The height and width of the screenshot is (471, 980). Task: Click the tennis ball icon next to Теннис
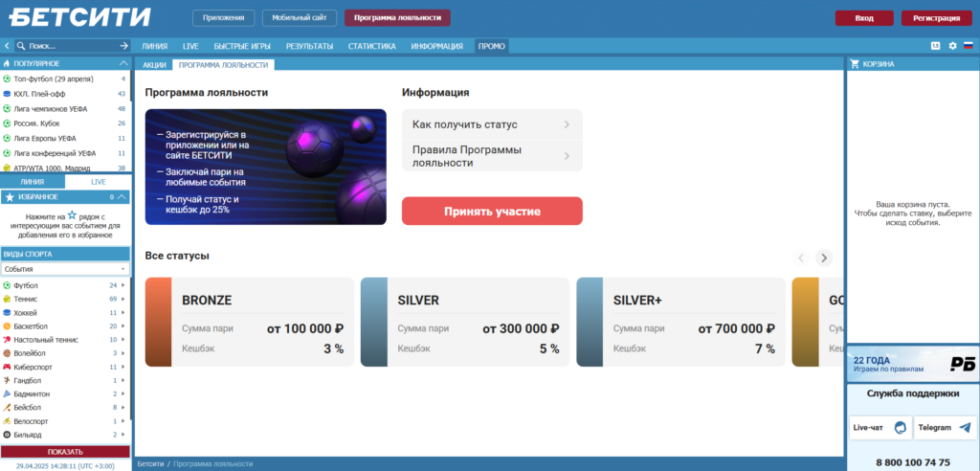coord(7,299)
